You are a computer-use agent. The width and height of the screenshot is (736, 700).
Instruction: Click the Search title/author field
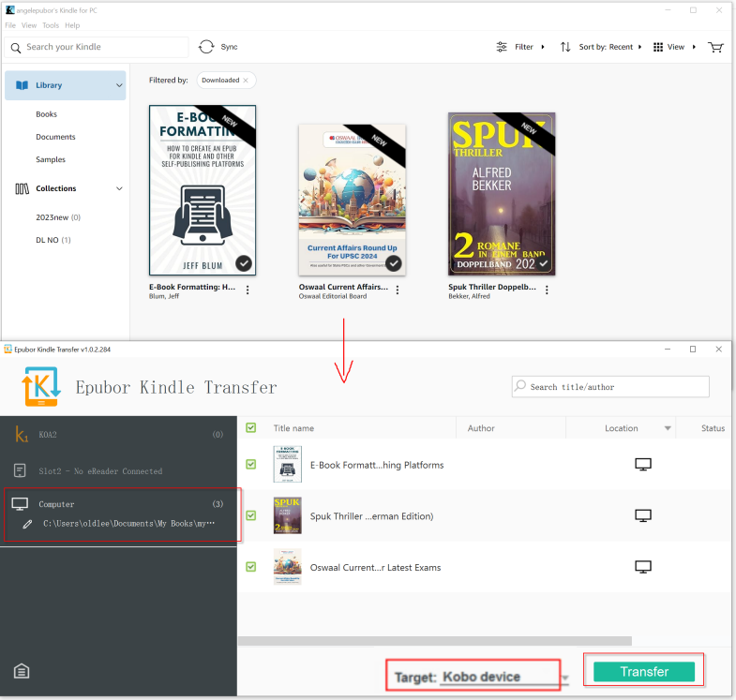click(610, 387)
